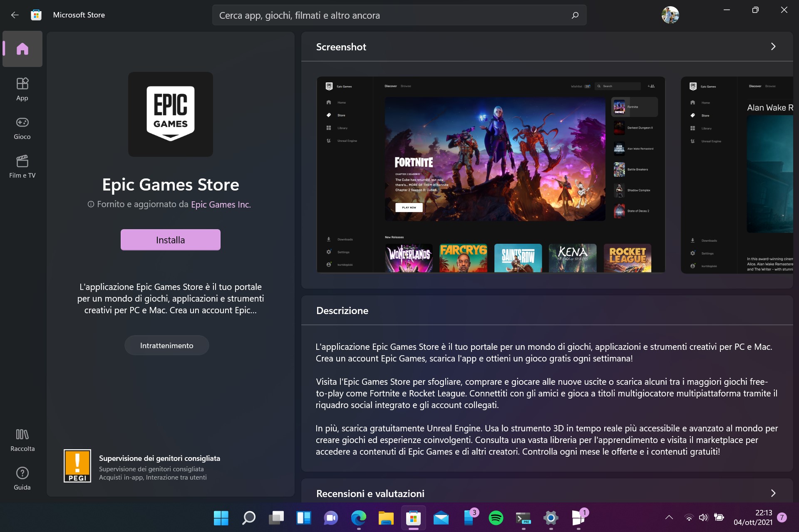
Task: Click the Screenshot heading
Action: (341, 47)
